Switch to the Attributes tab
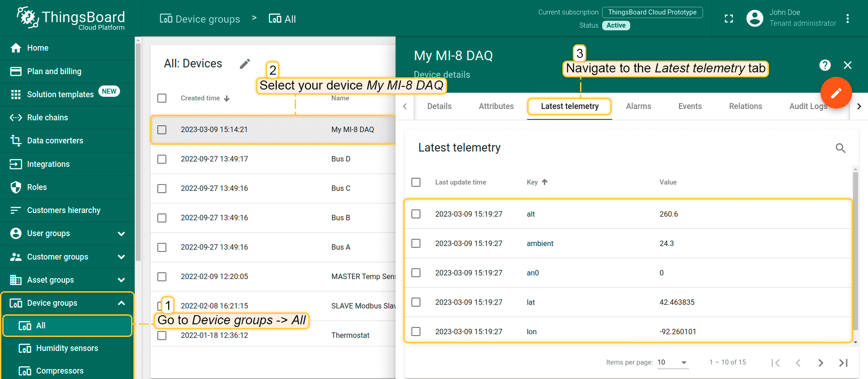Viewport: 868px width, 379px height. (496, 106)
